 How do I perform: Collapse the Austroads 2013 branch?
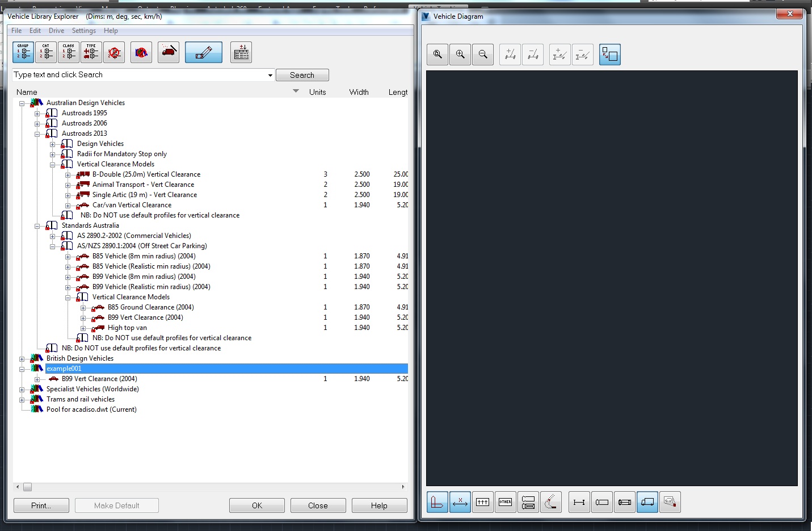coord(36,133)
